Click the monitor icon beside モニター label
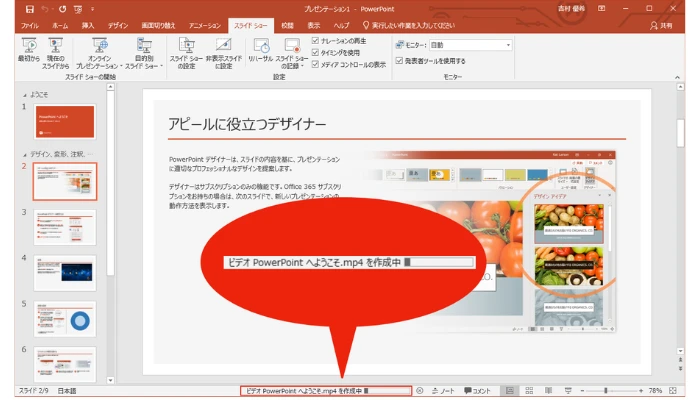700x400 pixels. [x=400, y=45]
